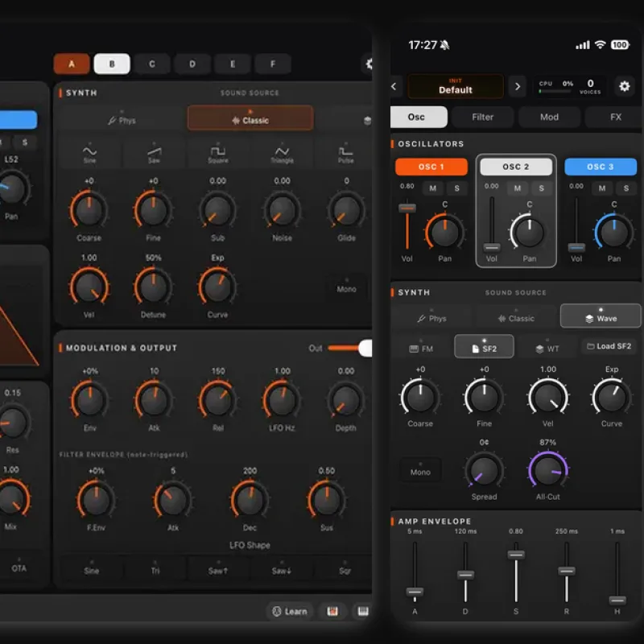Click the Depth knob in Modulation panel

[x=346, y=399]
